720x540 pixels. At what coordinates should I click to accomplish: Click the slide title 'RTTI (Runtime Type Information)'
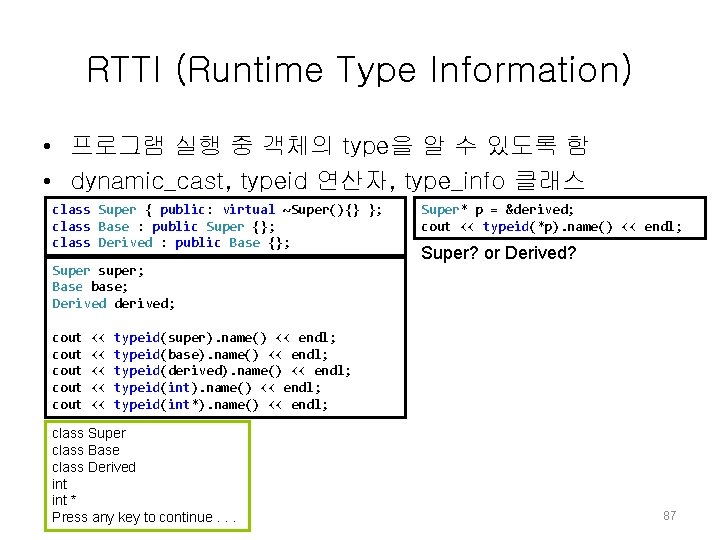click(x=359, y=70)
